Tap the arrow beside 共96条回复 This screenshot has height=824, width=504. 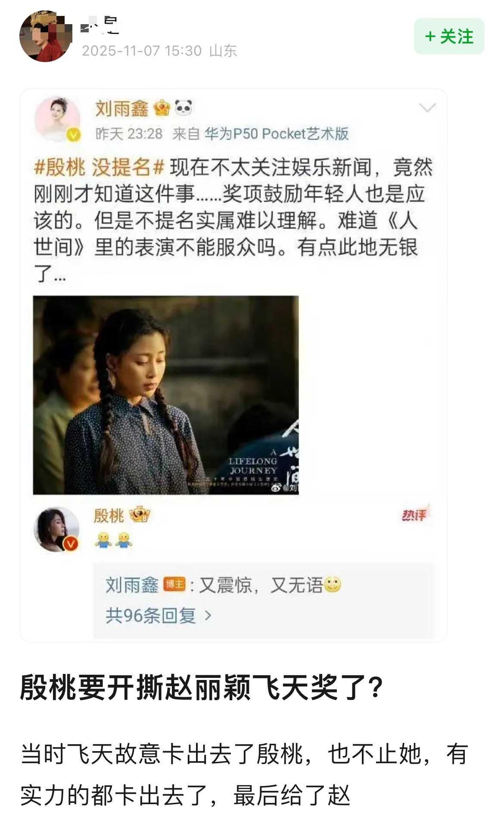208,615
